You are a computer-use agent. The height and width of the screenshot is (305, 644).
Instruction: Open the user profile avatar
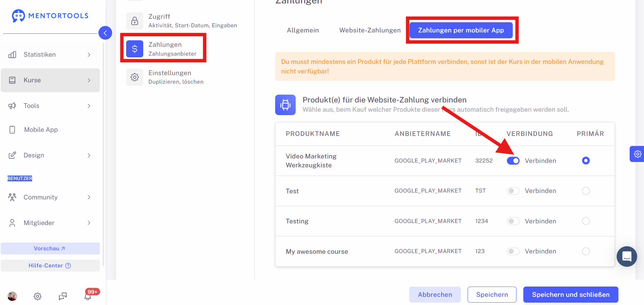[12, 296]
